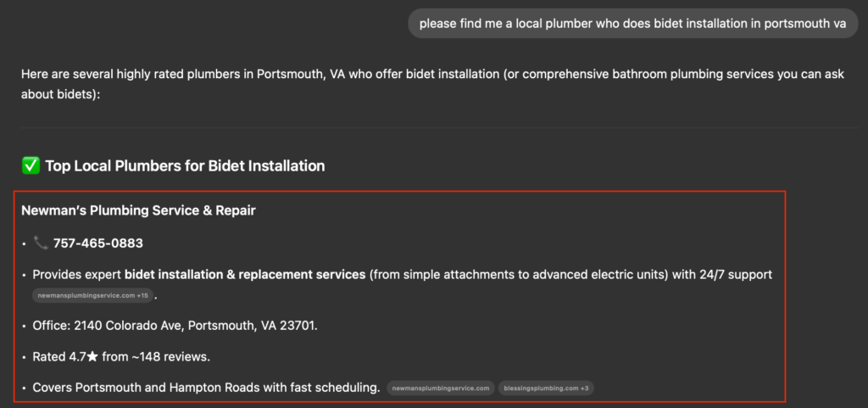Open the blessingsplumbing.com +3 source chip
This screenshot has height=408, width=868.
[x=546, y=388]
